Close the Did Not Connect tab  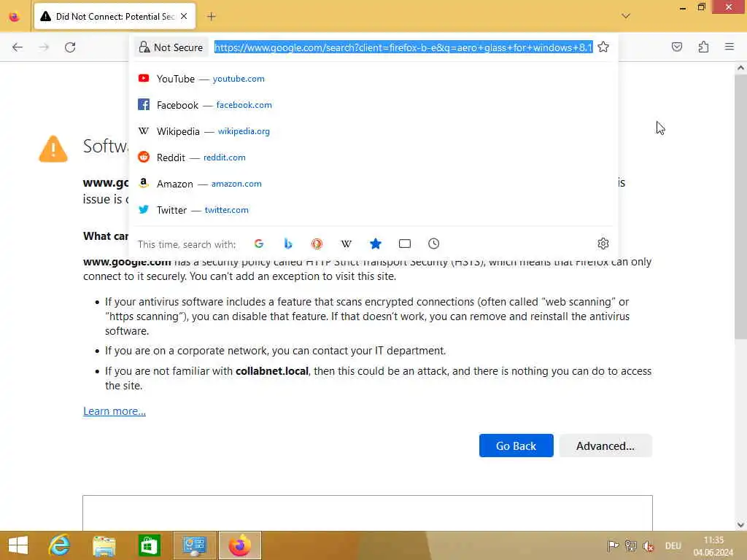184,17
